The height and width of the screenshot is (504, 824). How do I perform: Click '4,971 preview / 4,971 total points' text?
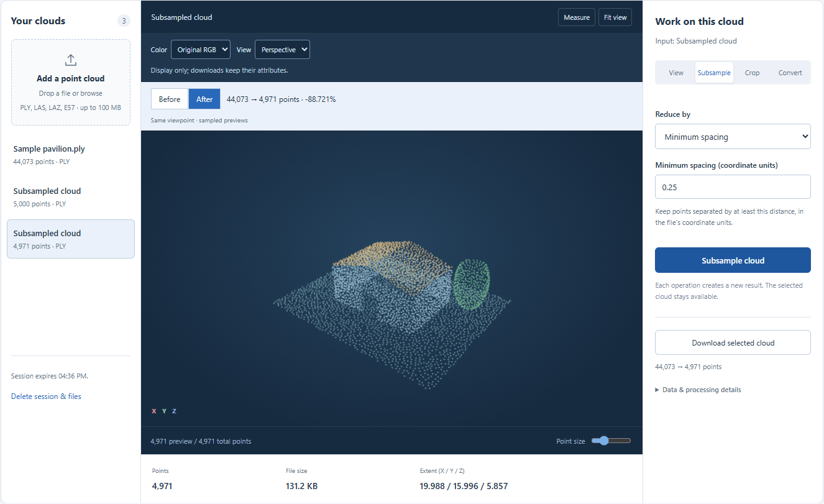pos(201,441)
